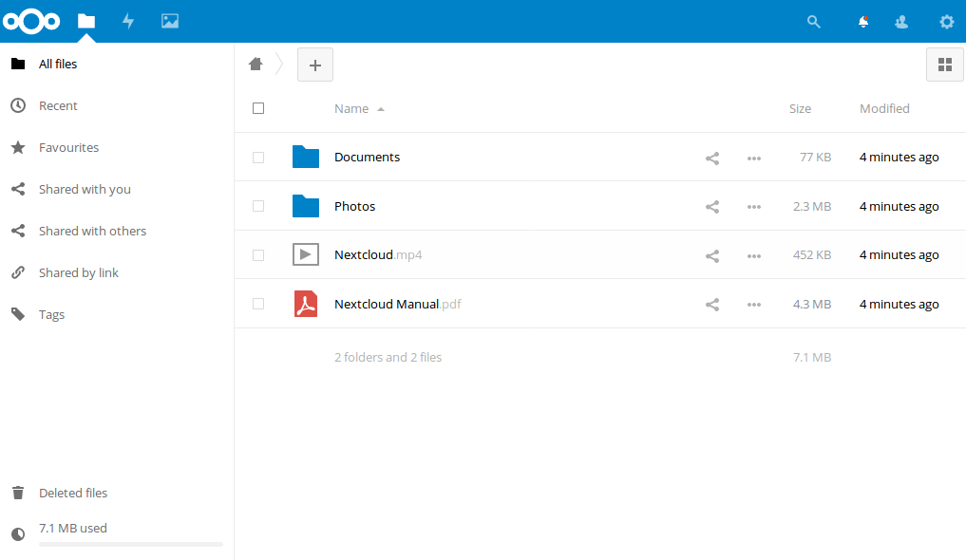Screen dimensions: 966x560
Task: Click the Tags label icon
Action: click(x=18, y=314)
